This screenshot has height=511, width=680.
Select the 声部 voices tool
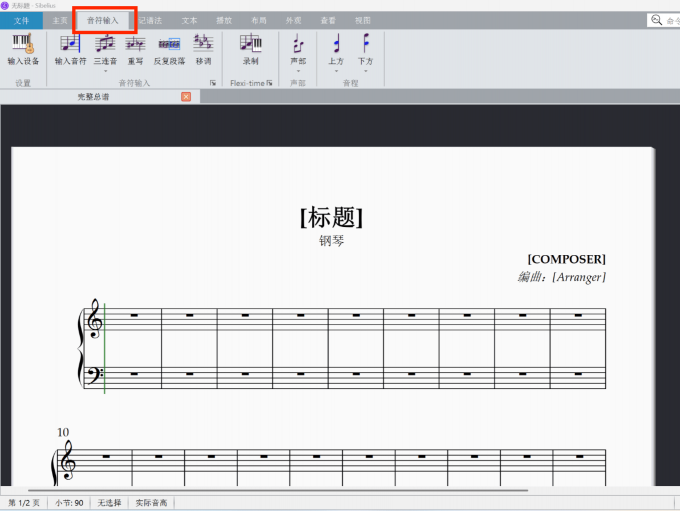(298, 48)
